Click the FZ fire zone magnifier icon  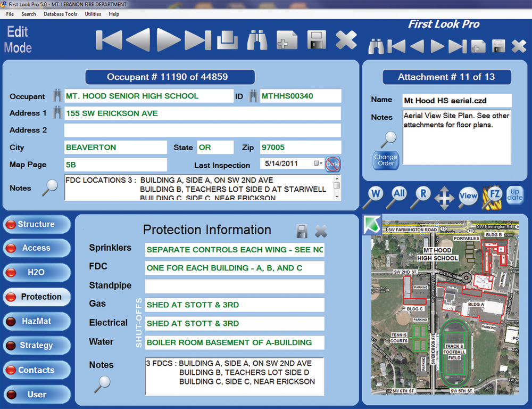(492, 197)
